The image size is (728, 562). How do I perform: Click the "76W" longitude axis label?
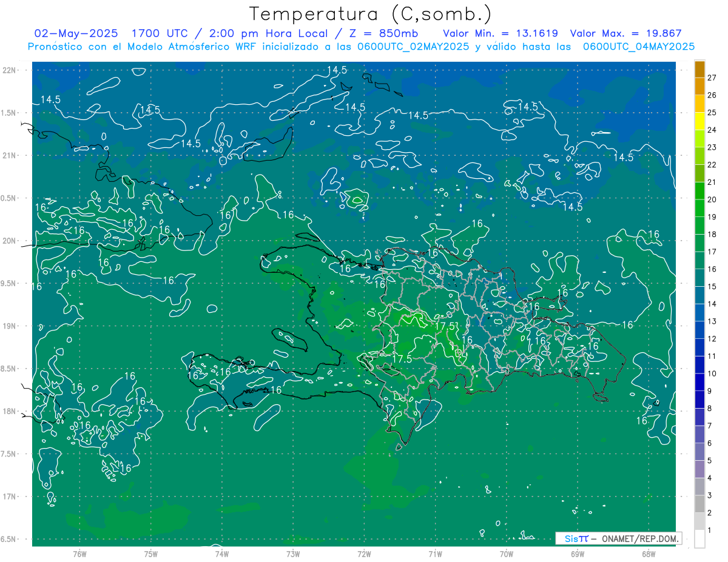pyautogui.click(x=79, y=554)
